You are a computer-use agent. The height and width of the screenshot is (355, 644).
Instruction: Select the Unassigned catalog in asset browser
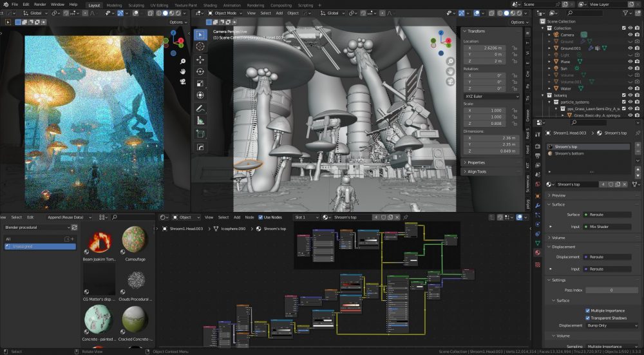tap(40, 247)
